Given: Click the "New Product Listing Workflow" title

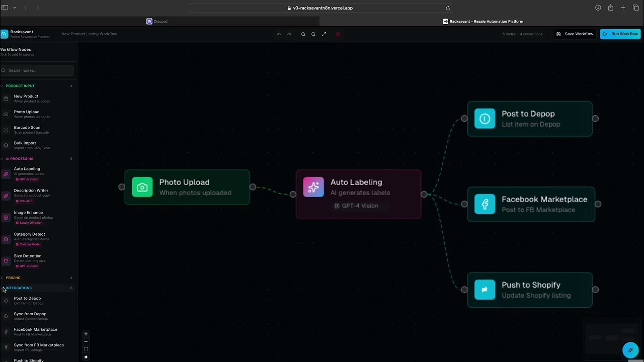Looking at the screenshot, I should pyautogui.click(x=89, y=34).
